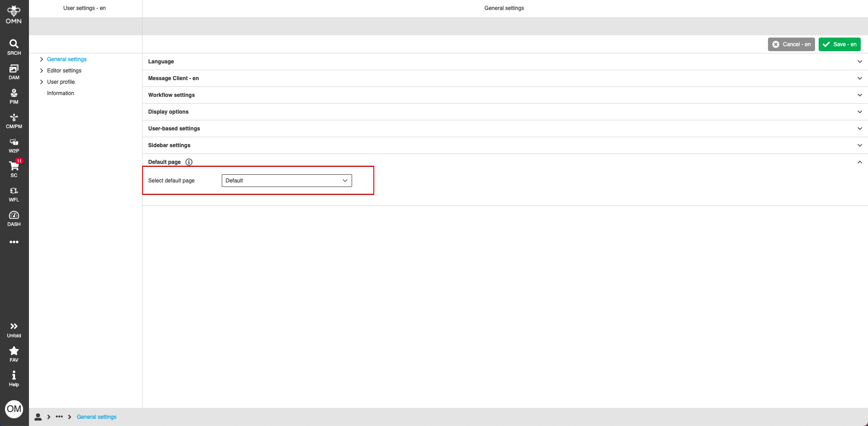Open FAV favorites

pos(14,354)
